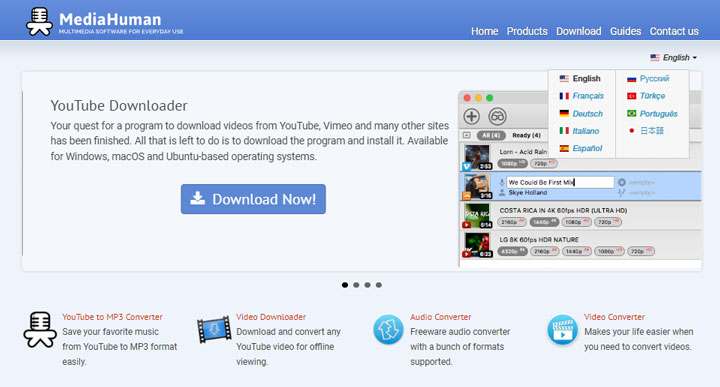The height and width of the screenshot is (387, 720).
Task: Open Contact us page
Action: pyautogui.click(x=674, y=31)
